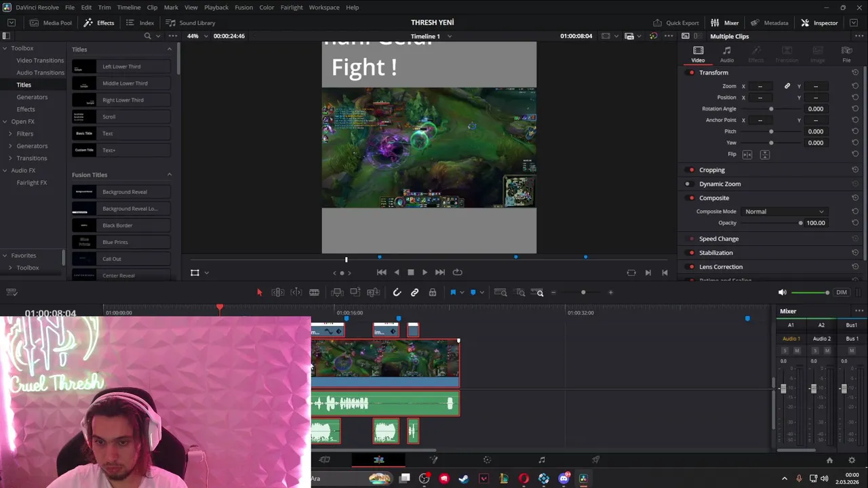The image size is (868, 488).
Task: Open the Composite Mode Normal dropdown
Action: [x=785, y=211]
